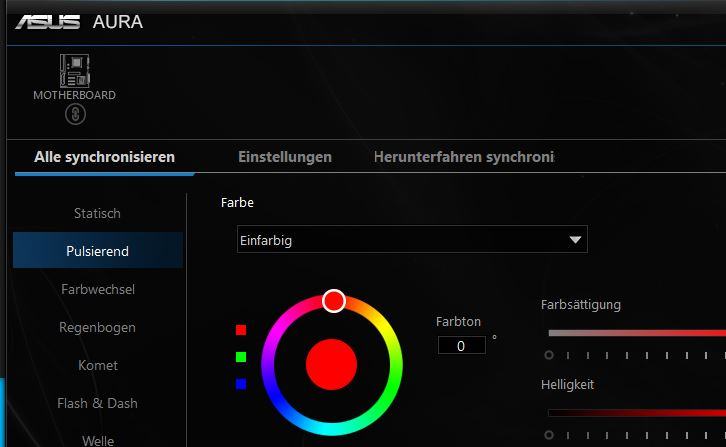Click the Helligkeit brightness slider bar
The image size is (726, 447).
tap(637, 413)
